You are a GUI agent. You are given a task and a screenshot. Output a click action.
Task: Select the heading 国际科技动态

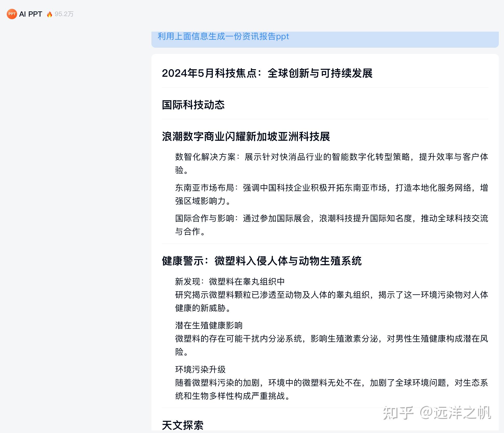click(193, 105)
